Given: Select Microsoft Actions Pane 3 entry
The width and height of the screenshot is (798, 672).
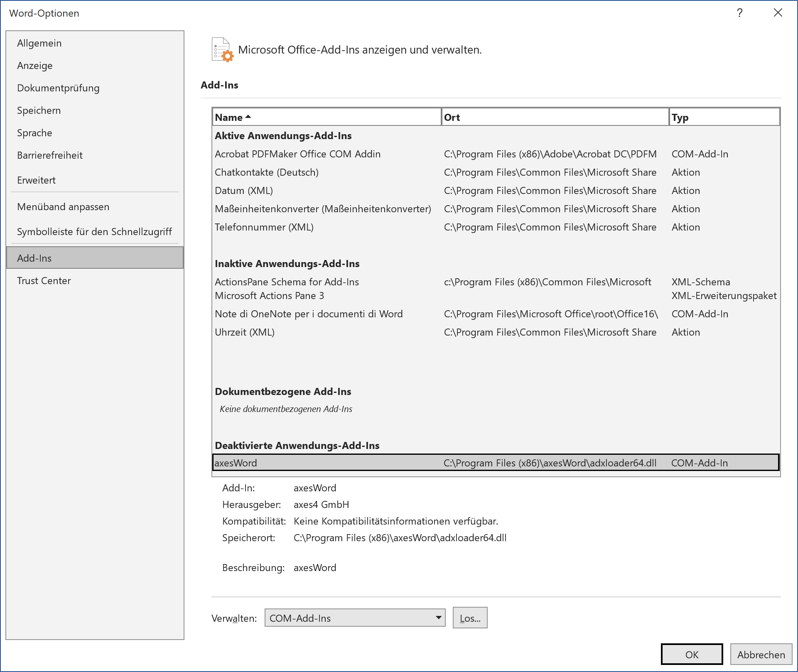Looking at the screenshot, I should point(269,296).
